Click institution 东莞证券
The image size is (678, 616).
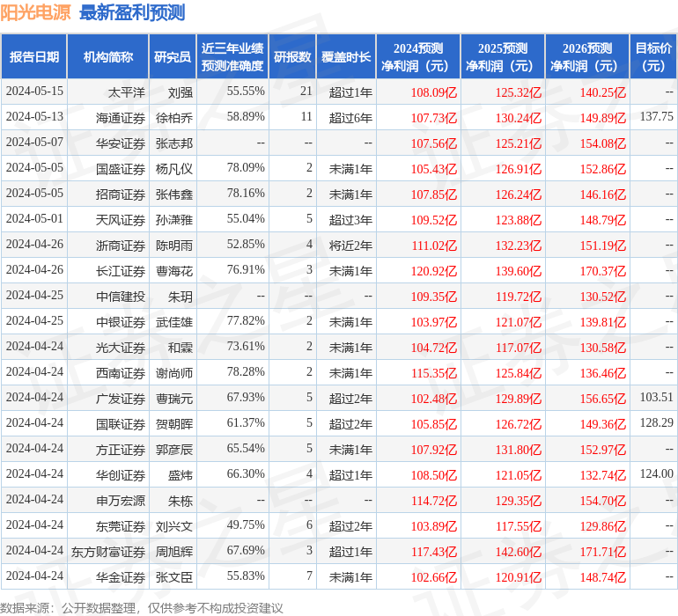[x=121, y=526]
